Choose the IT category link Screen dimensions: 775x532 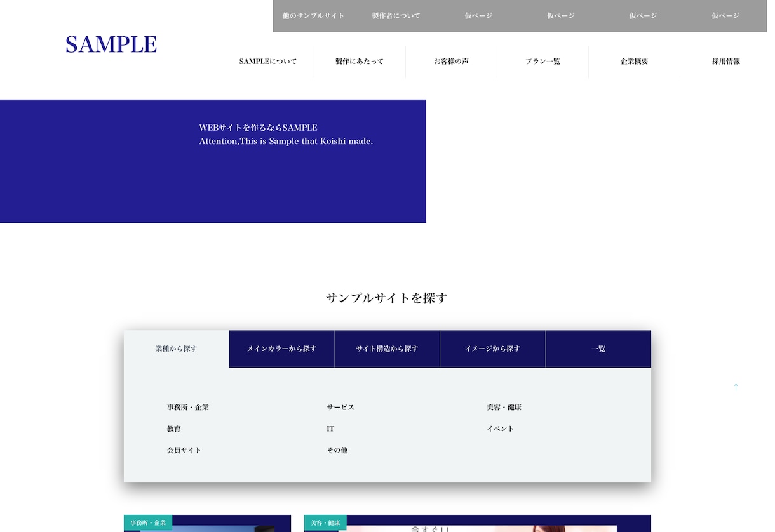[330, 429]
